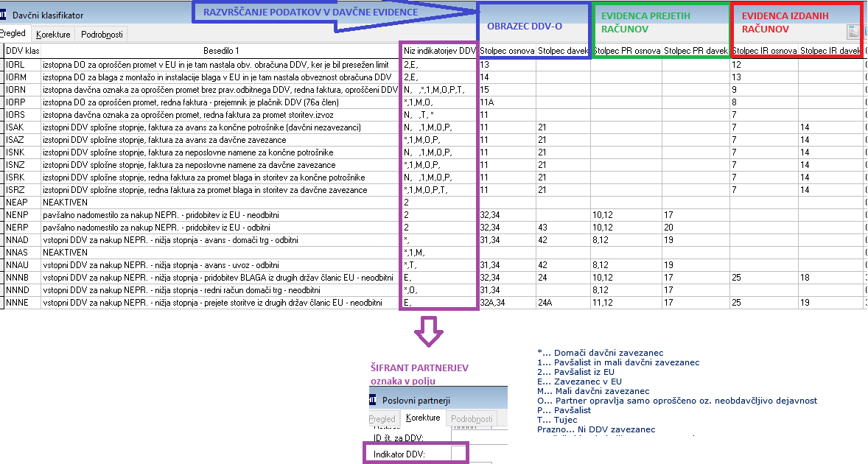Click the ID št. za DDV input field
This screenshot has width=868, height=464.
480,437
